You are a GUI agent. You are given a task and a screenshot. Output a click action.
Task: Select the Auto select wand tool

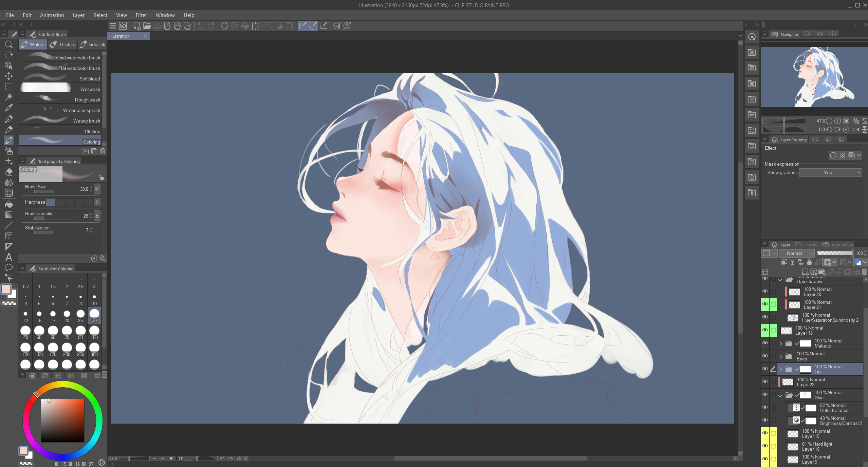coord(9,97)
